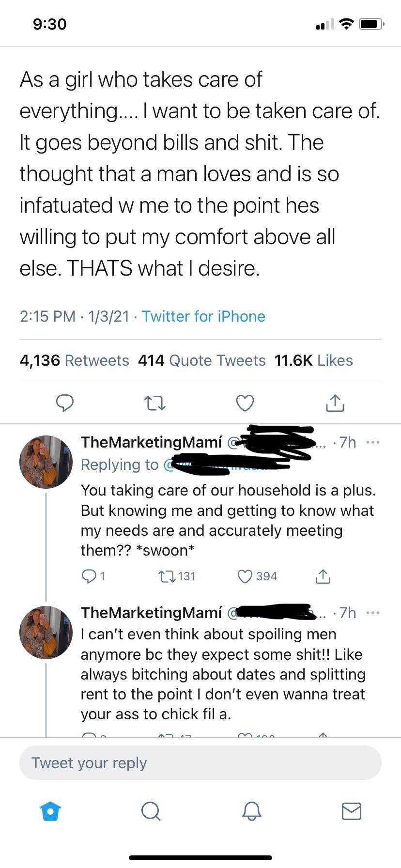The height and width of the screenshot is (868, 401).
Task: Tap the Tweet your reply field
Action: point(200,762)
